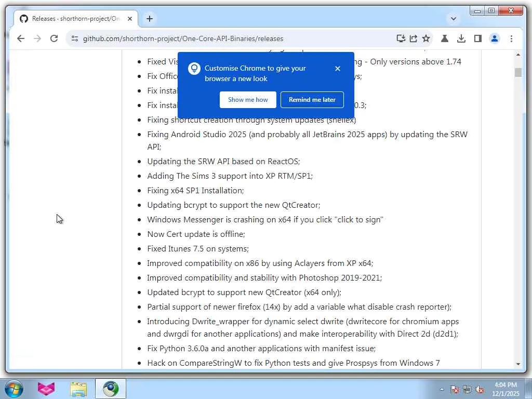
Task: Dismiss the Customise Chrome popup
Action: click(x=338, y=69)
